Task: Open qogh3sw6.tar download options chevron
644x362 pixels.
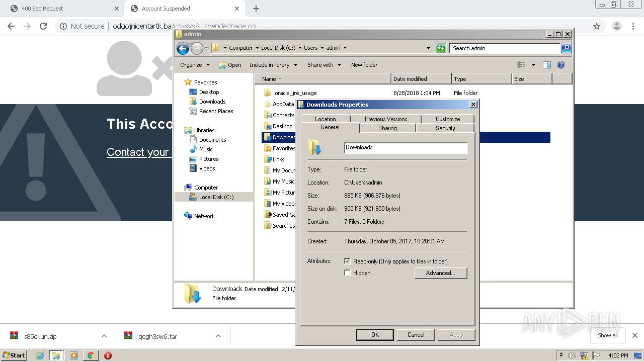Action: click(x=218, y=336)
